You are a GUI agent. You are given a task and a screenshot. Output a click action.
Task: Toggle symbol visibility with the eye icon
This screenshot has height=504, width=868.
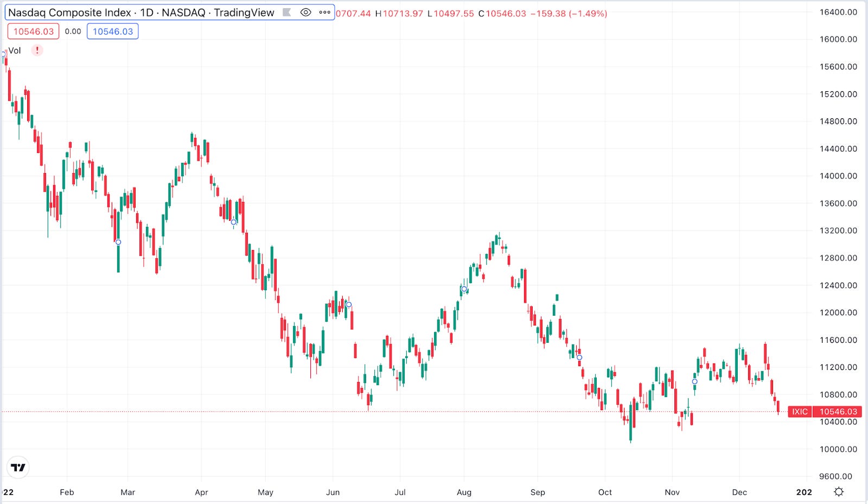(306, 12)
